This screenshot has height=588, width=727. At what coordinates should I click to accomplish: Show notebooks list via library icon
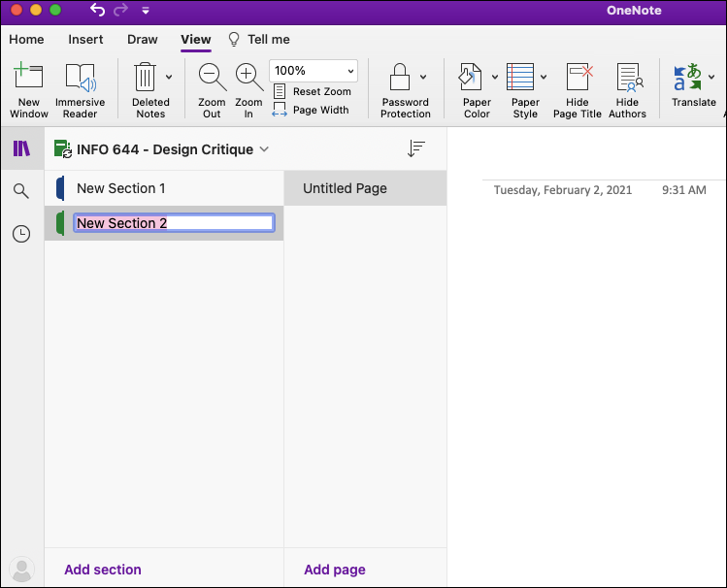click(21, 148)
